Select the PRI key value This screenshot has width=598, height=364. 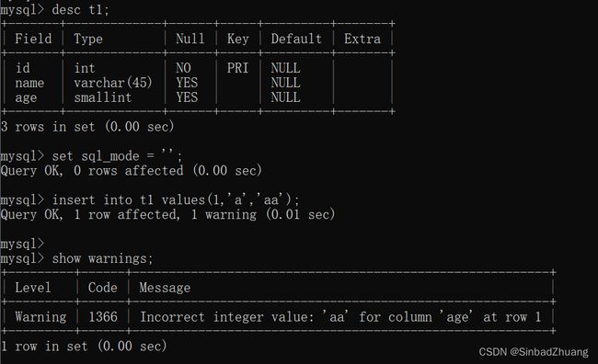click(237, 68)
